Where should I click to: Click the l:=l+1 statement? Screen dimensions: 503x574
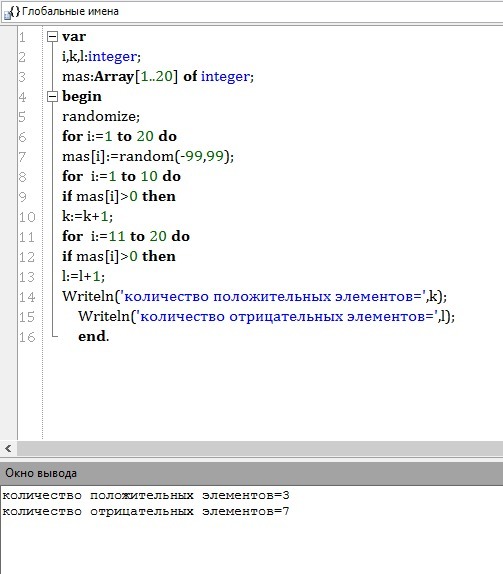(83, 276)
